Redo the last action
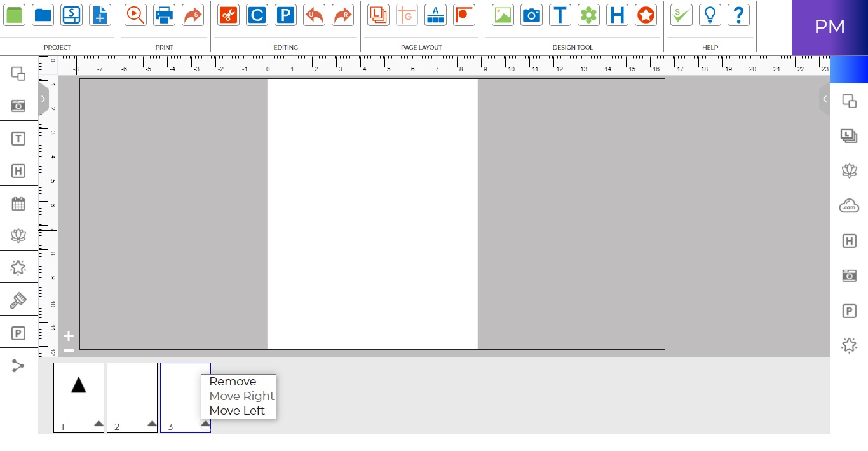The height and width of the screenshot is (451, 868). pyautogui.click(x=342, y=15)
